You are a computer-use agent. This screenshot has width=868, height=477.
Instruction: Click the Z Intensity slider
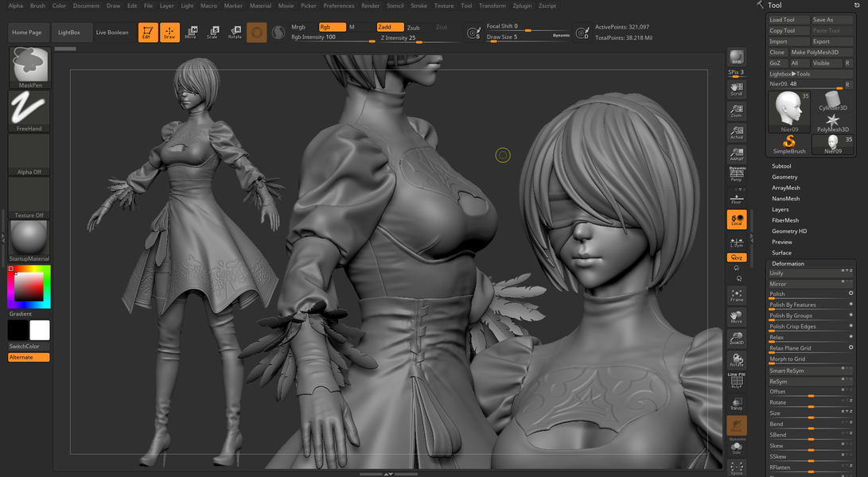pyautogui.click(x=419, y=37)
